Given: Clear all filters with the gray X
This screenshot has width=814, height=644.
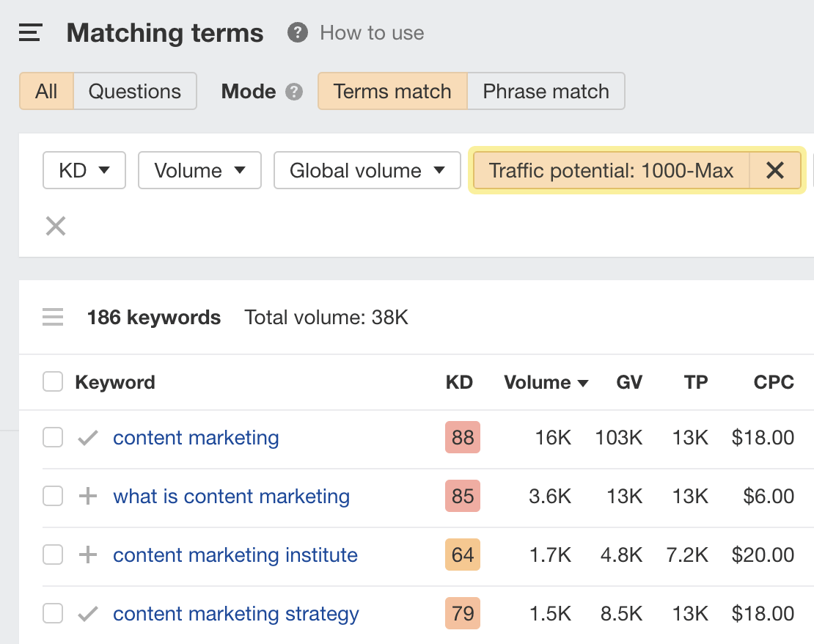Looking at the screenshot, I should click(56, 227).
